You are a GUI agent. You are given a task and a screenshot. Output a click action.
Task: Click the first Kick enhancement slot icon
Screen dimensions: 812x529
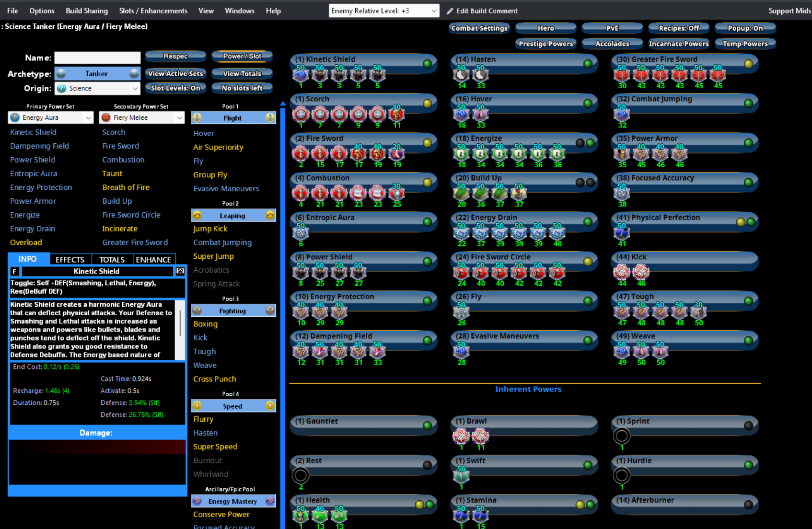tap(622, 272)
